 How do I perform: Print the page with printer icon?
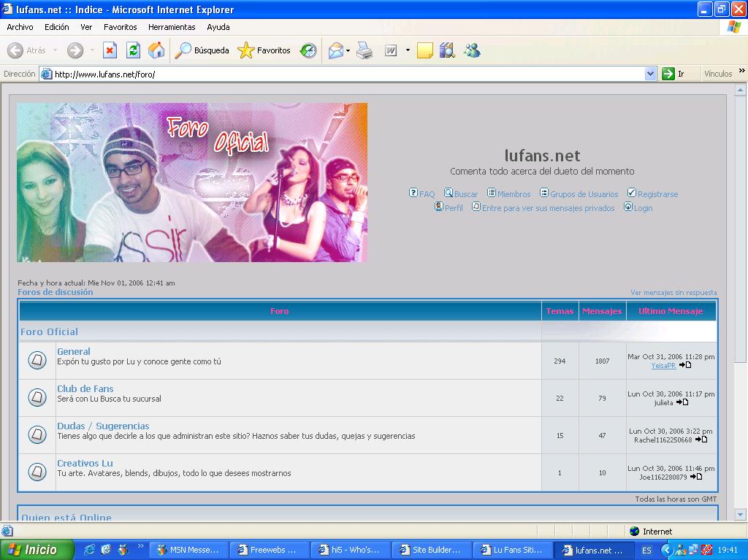click(x=365, y=50)
